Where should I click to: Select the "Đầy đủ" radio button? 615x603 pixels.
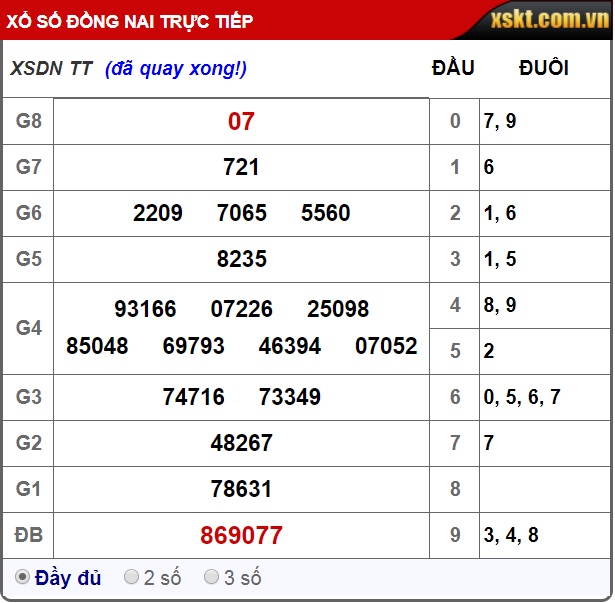22,577
